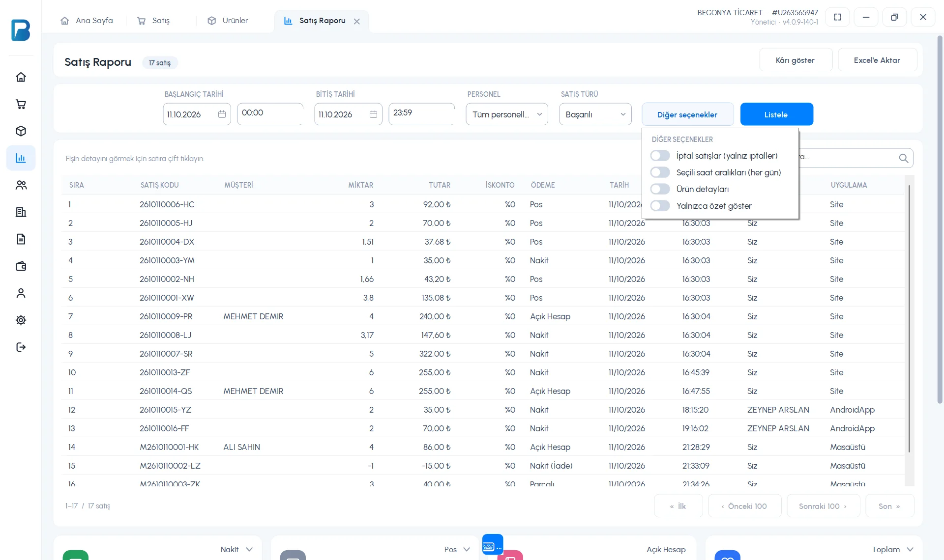944x560 pixels.
Task: Click the Excel'e Aktar button
Action: click(x=877, y=60)
